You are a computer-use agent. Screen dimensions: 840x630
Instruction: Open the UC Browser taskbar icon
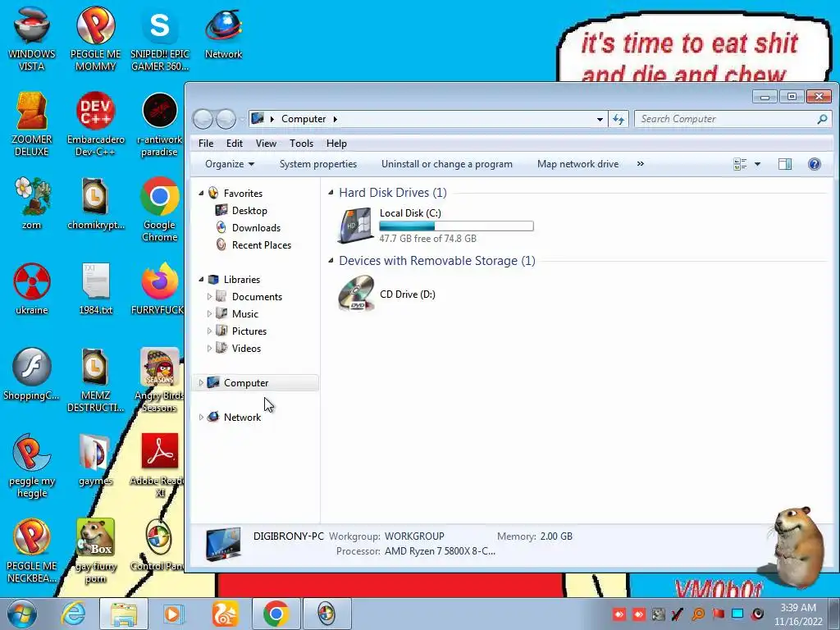coord(225,614)
